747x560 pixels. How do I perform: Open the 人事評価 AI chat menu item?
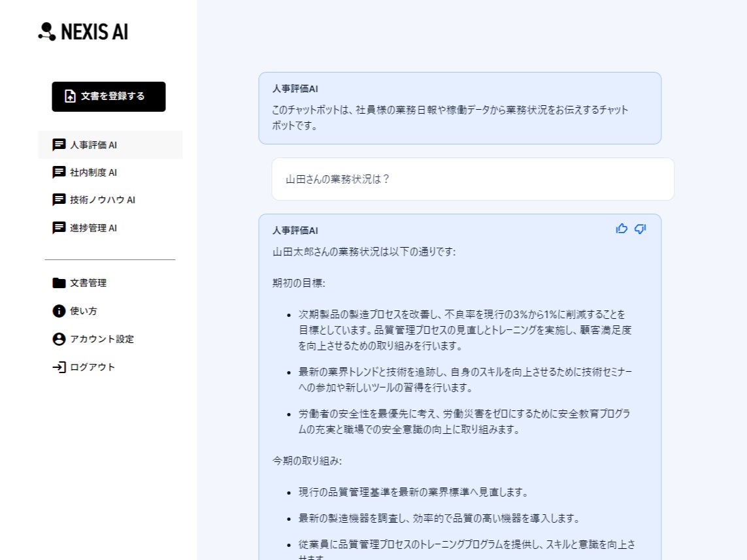pos(110,145)
